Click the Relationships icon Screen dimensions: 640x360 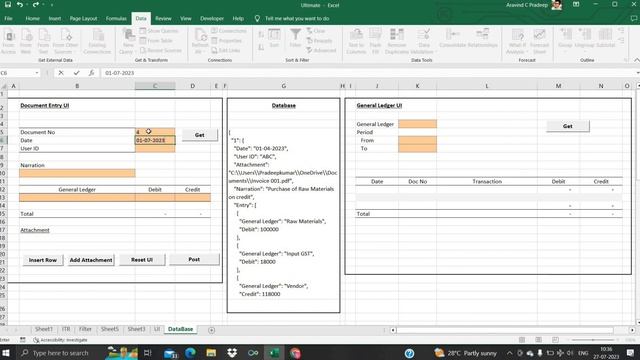(482, 38)
